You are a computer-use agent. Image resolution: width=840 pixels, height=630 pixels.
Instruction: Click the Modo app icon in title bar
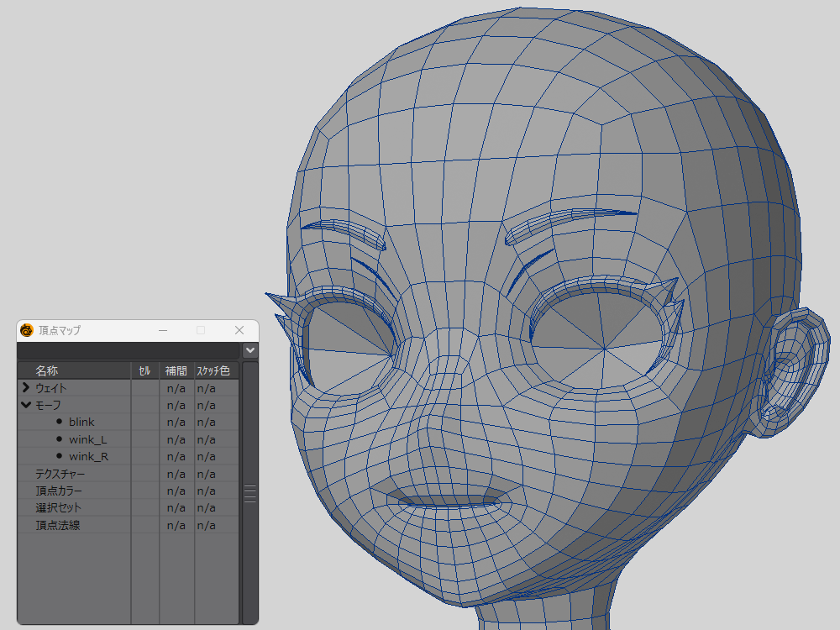(x=27, y=330)
